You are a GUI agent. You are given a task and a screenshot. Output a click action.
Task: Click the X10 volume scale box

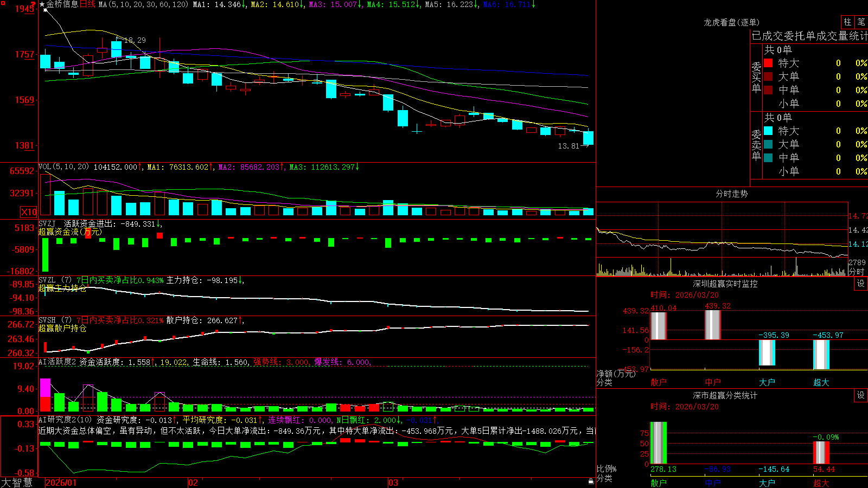29,212
